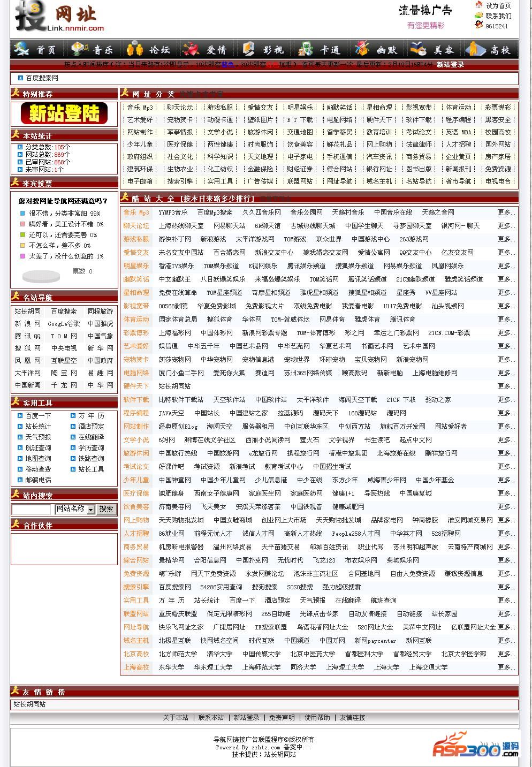Open the 卡通 nav icon
The height and width of the screenshot is (767, 532).
pos(306,49)
